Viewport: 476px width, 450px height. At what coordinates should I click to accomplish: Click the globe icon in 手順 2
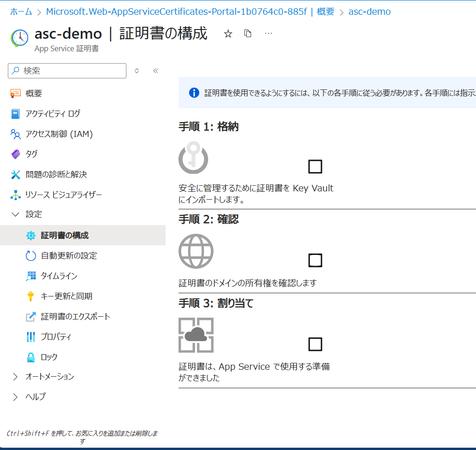coord(196,251)
